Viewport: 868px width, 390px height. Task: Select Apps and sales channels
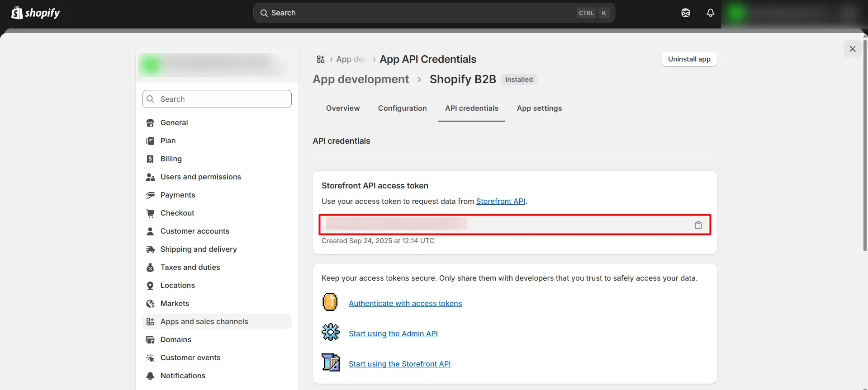coord(217,321)
